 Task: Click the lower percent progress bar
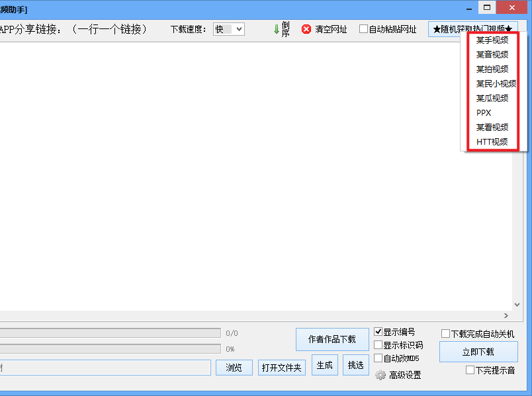point(111,349)
